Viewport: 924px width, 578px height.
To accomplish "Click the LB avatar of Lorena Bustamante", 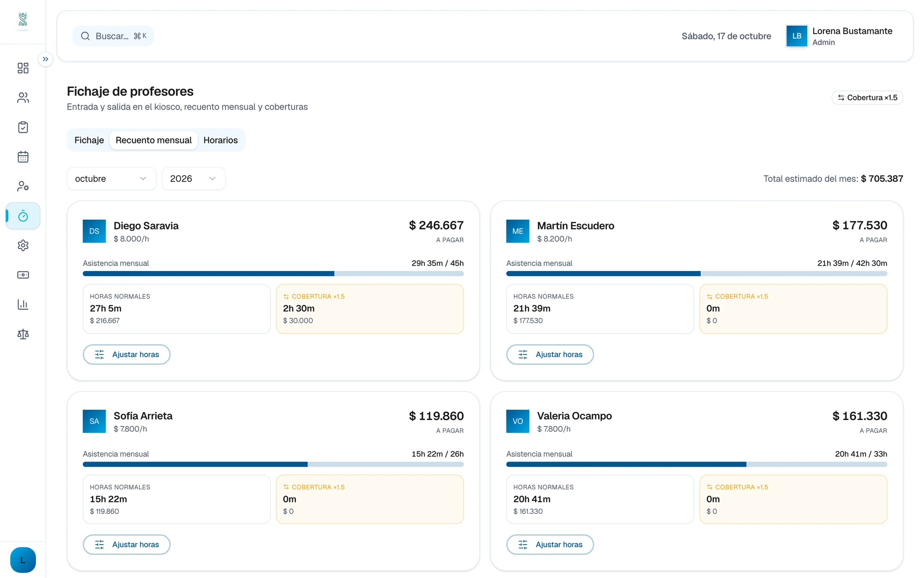I will tap(797, 36).
